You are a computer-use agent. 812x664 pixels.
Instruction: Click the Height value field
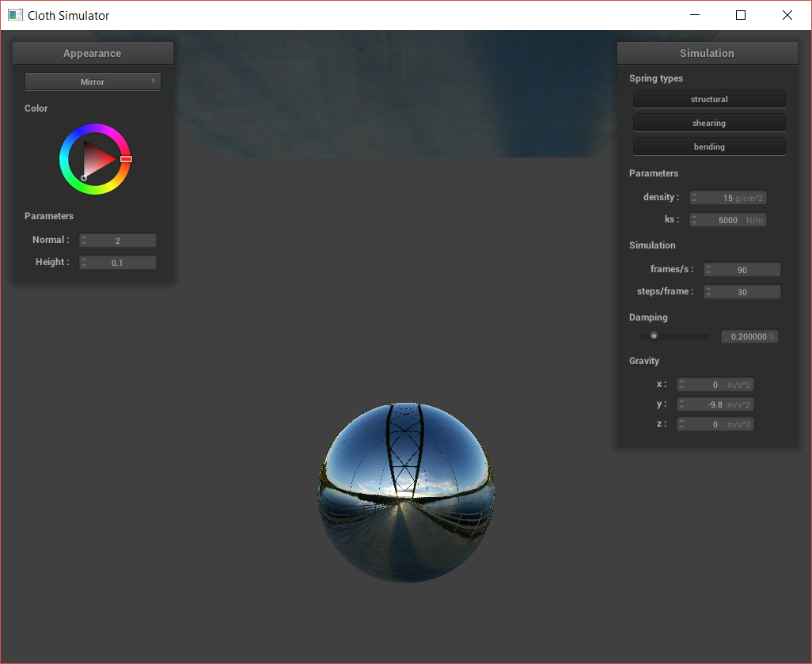click(118, 263)
